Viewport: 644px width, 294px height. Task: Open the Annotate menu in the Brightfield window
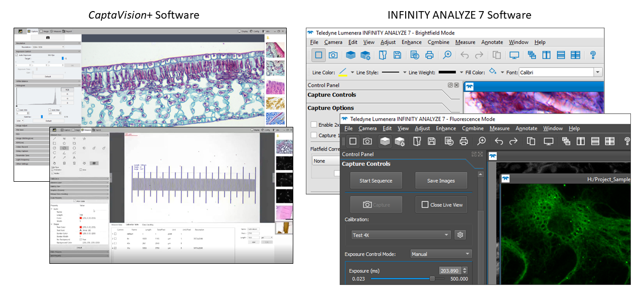click(492, 42)
